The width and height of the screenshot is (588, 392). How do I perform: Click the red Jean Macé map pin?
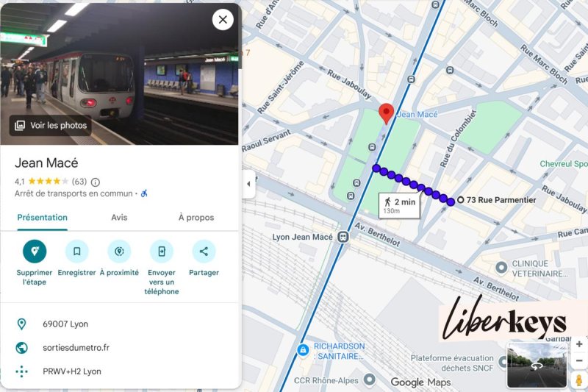click(386, 114)
